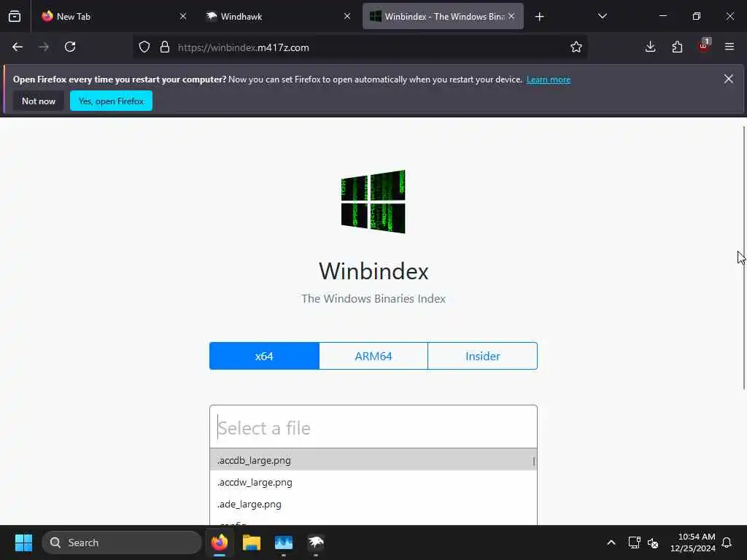
Task: Open the muted volume tray icon
Action: click(x=653, y=542)
